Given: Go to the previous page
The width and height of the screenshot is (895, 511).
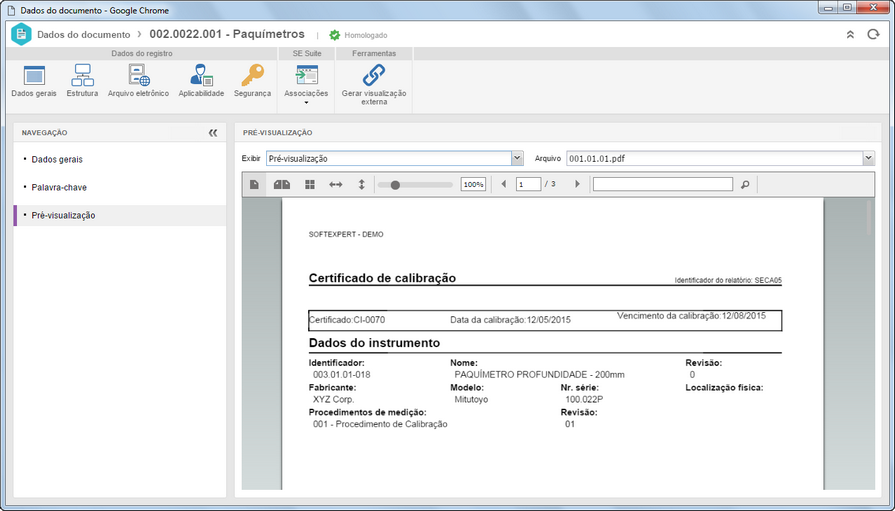Looking at the screenshot, I should tap(503, 184).
